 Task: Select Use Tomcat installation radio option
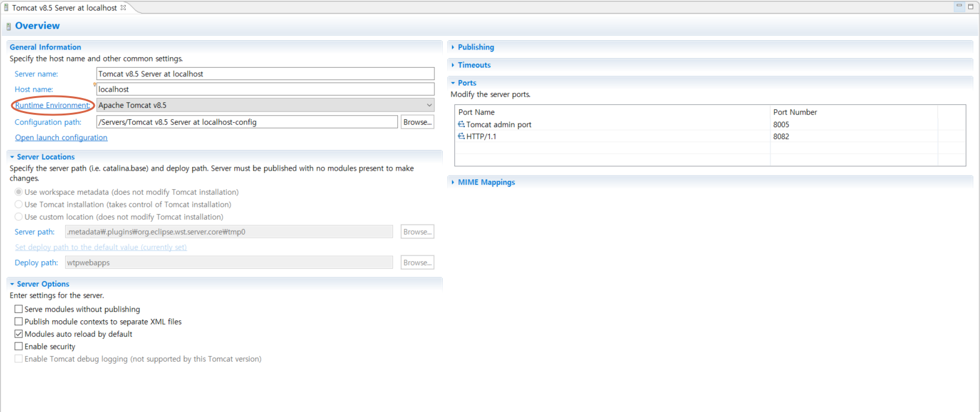pos(19,204)
